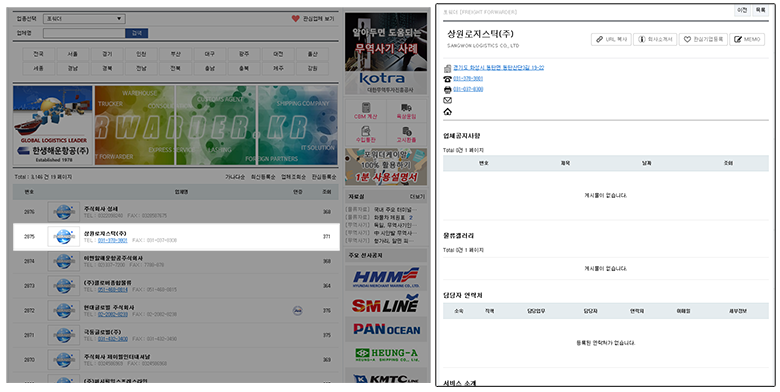Screen dimensions: 780x392
Task: Open the PAN OCEAN carrier logo
Action: [x=386, y=329]
